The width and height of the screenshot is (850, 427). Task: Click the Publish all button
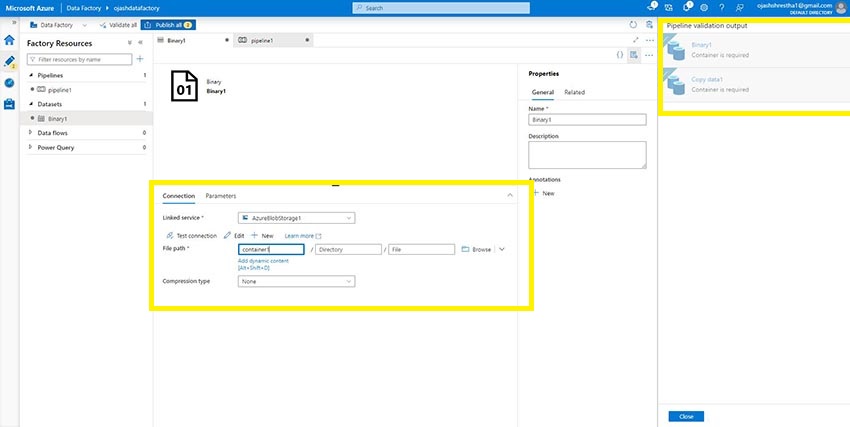[168, 25]
